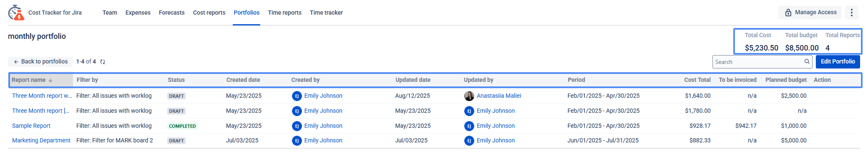Click Emily Johnson updater avatar in Three Month report [... row
The width and height of the screenshot is (868, 152).
(469, 111)
